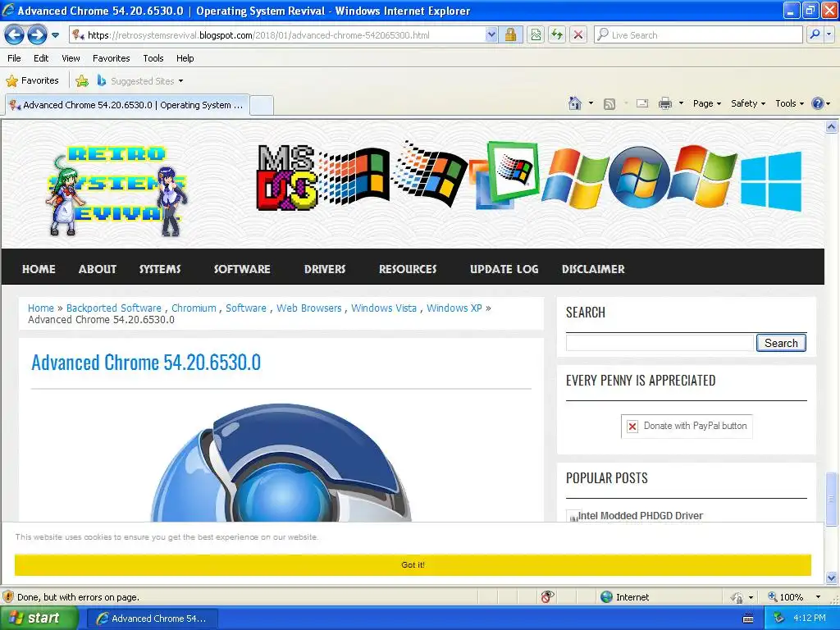Viewport: 840px width, 630px height.
Task: Click the MS-DOS logo in banner
Action: [x=286, y=177]
